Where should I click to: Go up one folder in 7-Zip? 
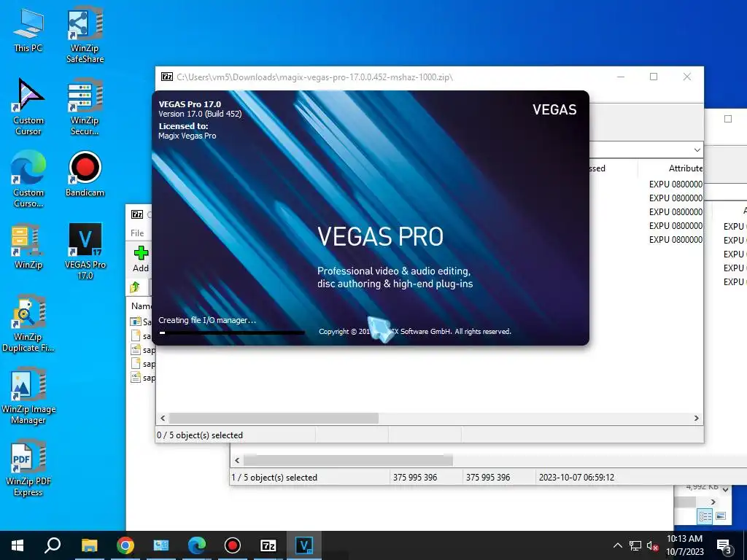point(135,287)
